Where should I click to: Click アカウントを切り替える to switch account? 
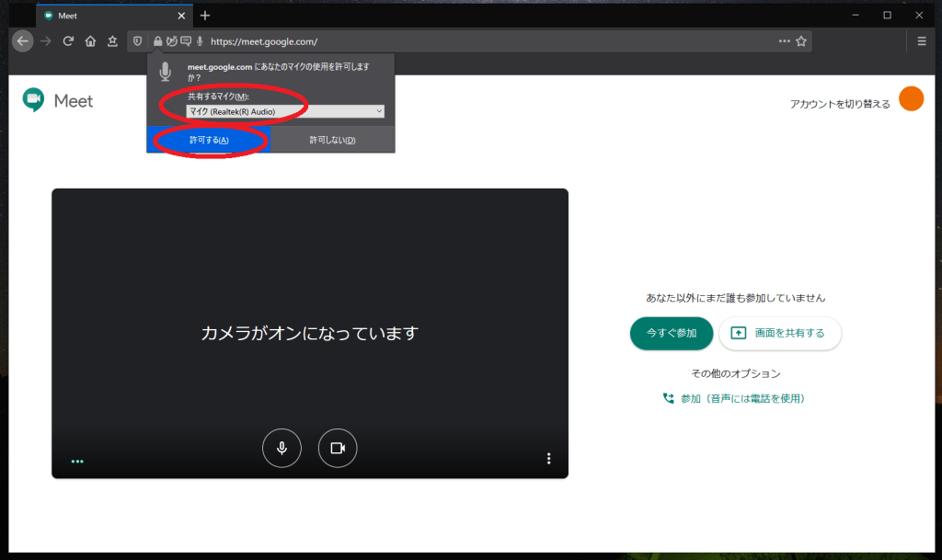click(840, 104)
